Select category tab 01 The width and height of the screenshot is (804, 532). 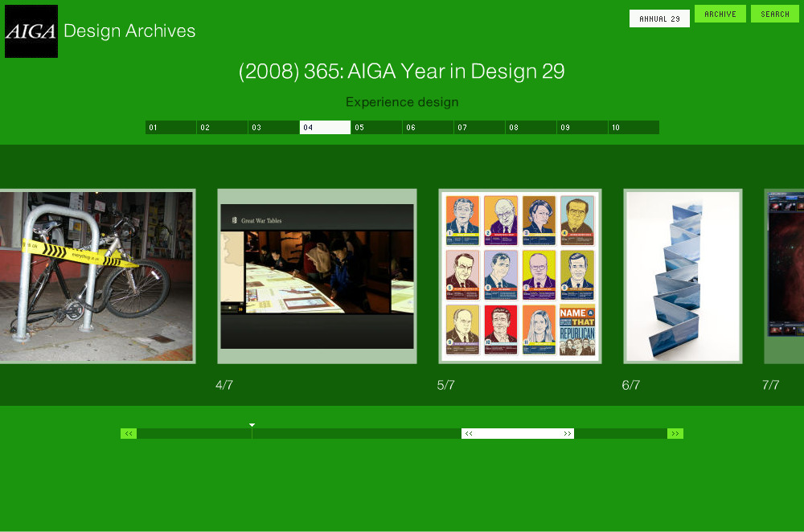(x=170, y=127)
